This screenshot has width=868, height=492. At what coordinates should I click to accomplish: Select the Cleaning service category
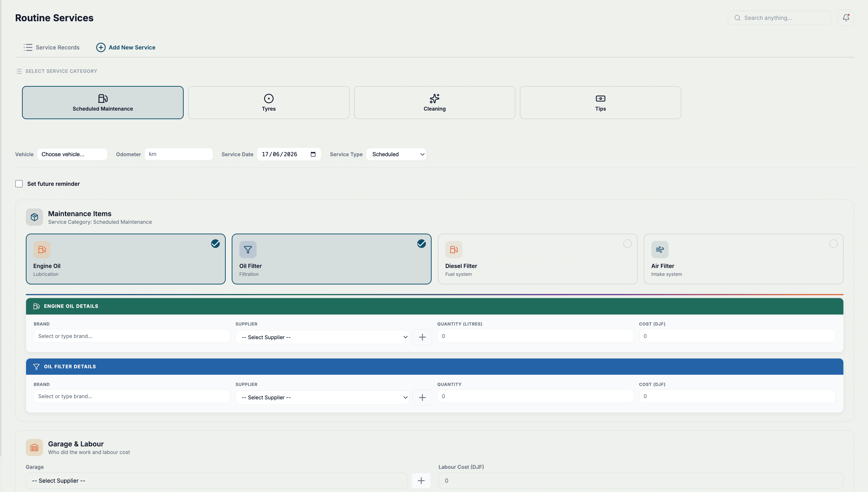(x=434, y=103)
